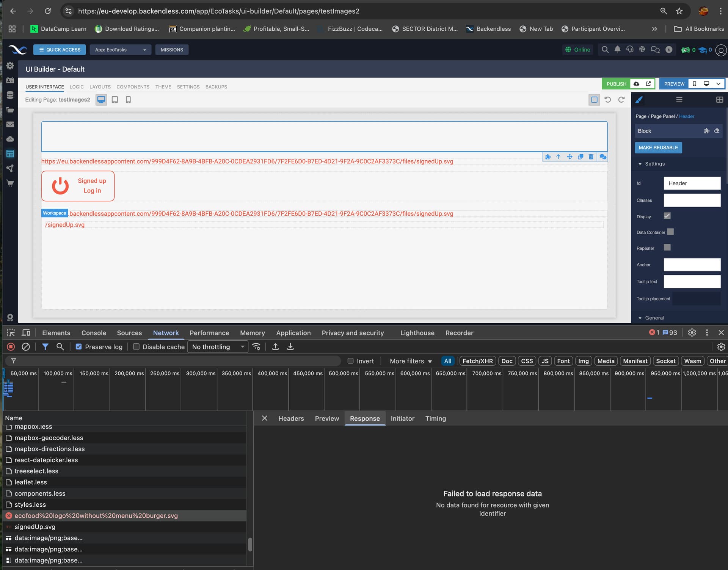Open the No throttling dropdown
The width and height of the screenshot is (728, 570).
point(218,347)
